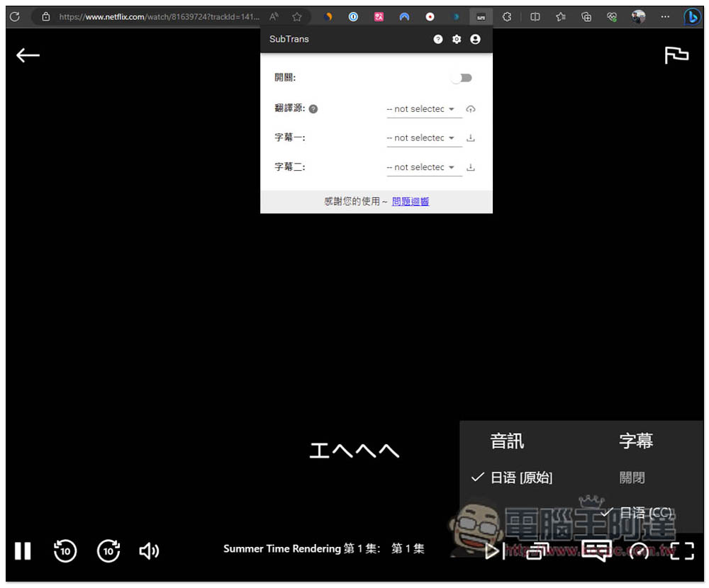Click the browser address bar URL
Screen dimensions: 709x588
point(159,17)
